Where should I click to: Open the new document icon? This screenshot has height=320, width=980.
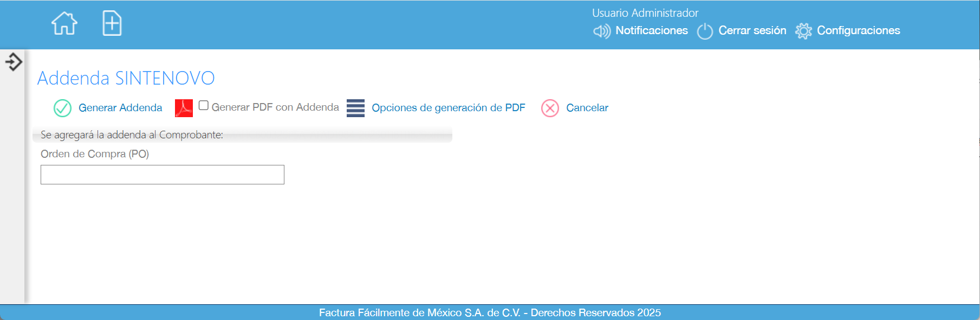pos(112,23)
